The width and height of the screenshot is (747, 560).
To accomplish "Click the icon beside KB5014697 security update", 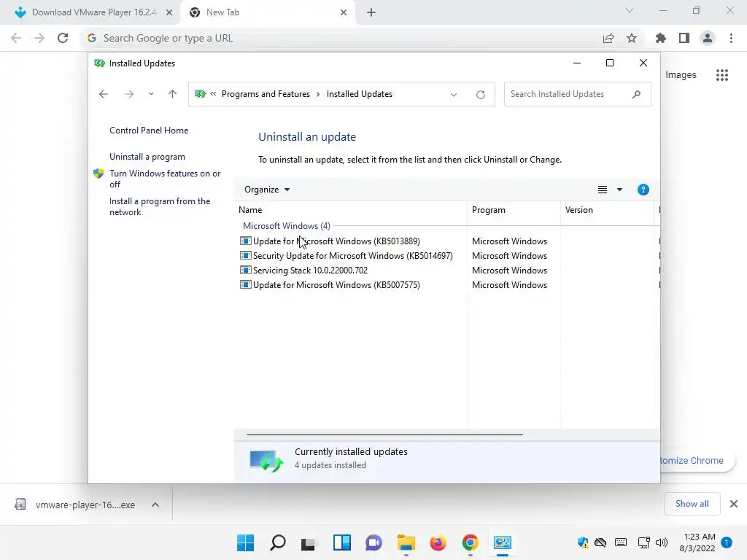I will point(245,256).
